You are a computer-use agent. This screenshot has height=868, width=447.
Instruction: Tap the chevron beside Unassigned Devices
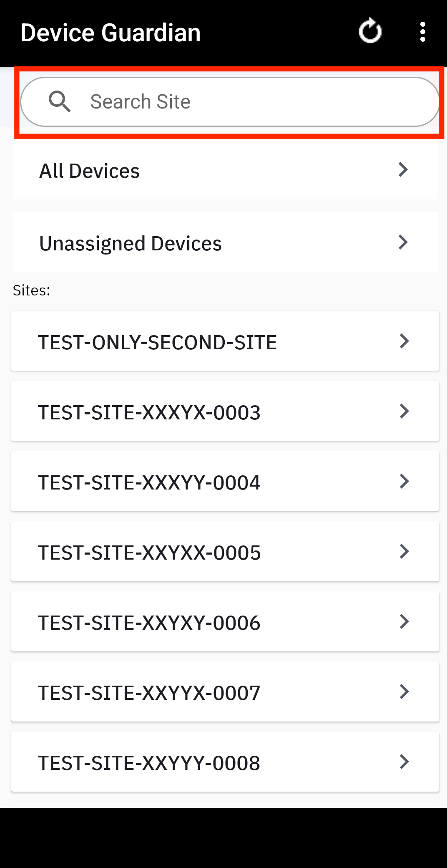coord(403,242)
